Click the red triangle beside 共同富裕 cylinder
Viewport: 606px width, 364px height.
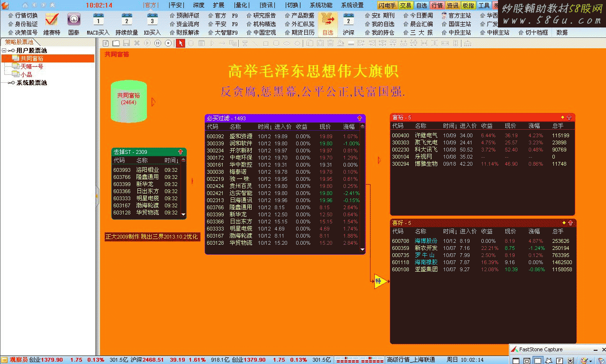pos(153,102)
